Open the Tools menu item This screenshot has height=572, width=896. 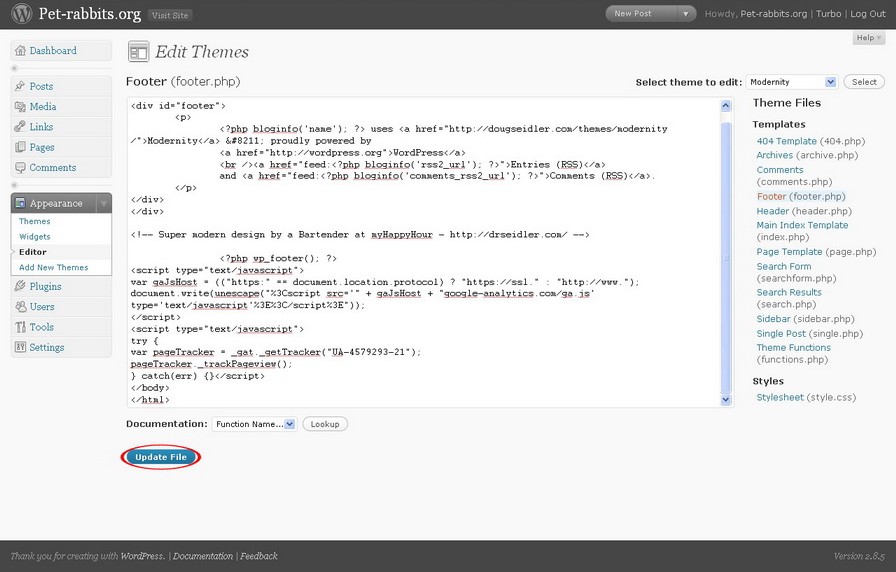[x=42, y=327]
